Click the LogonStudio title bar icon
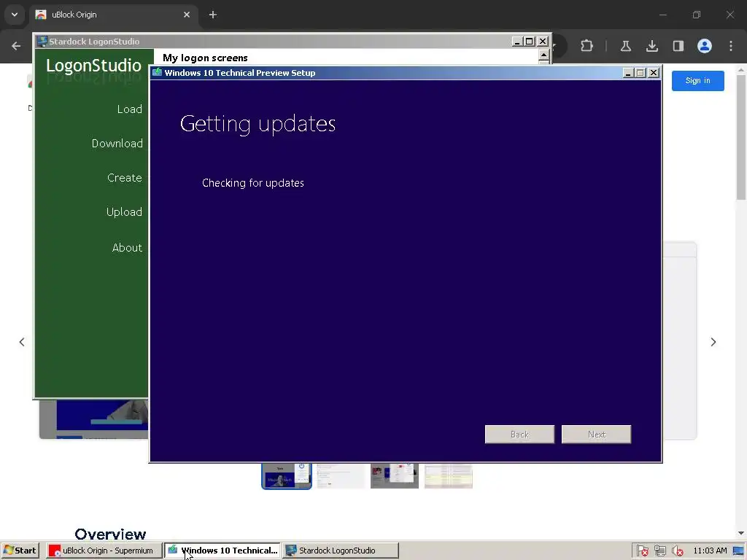 [x=42, y=42]
